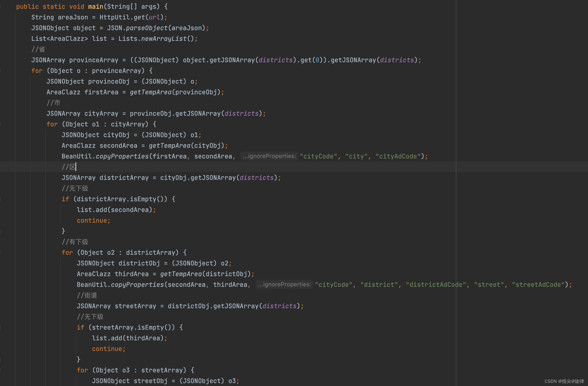This screenshot has width=588, height=386.
Task: Click the parseObject method call
Action: pos(147,28)
